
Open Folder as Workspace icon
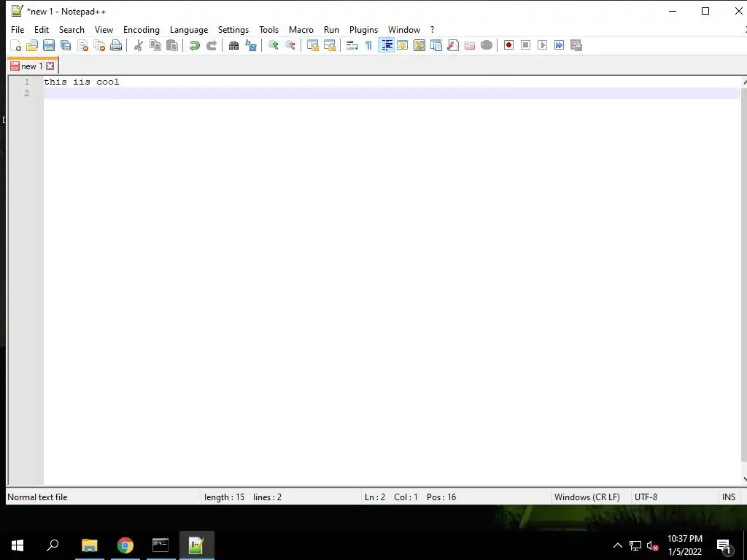(470, 45)
